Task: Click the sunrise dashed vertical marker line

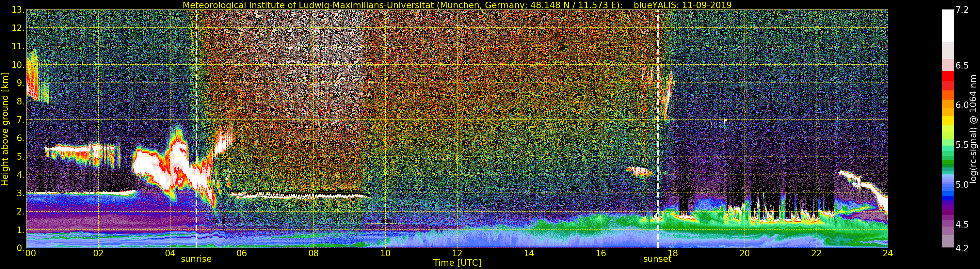Action: pos(196,129)
